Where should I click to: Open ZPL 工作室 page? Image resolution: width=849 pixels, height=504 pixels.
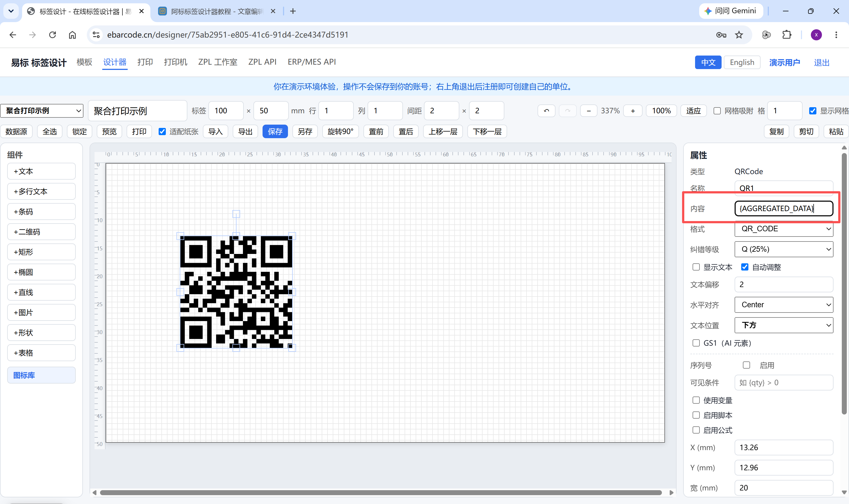tap(218, 62)
